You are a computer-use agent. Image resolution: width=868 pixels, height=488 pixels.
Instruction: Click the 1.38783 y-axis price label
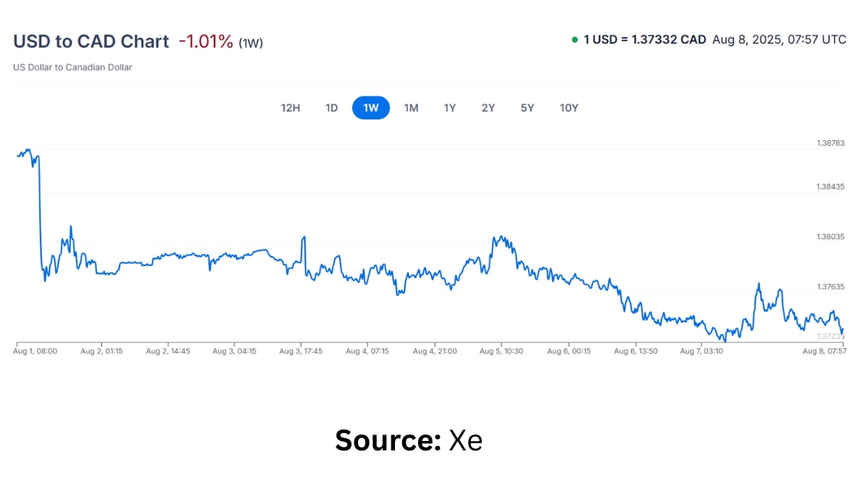tap(830, 143)
